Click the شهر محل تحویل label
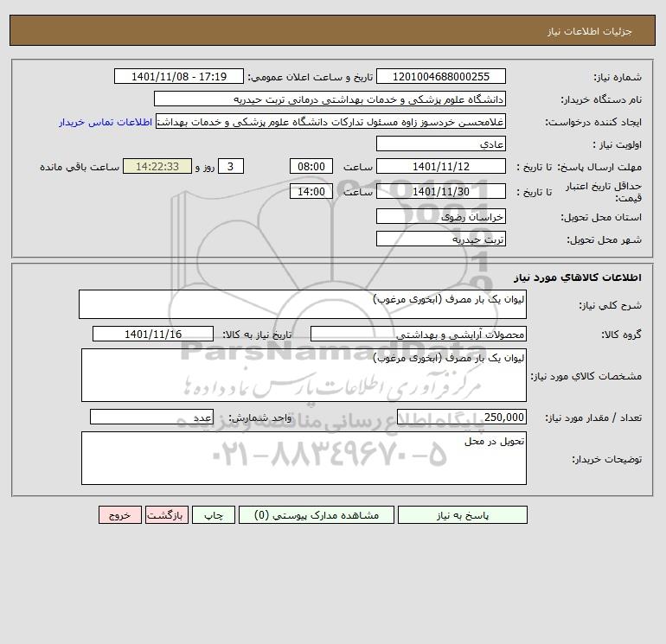666x644 pixels. (604, 239)
